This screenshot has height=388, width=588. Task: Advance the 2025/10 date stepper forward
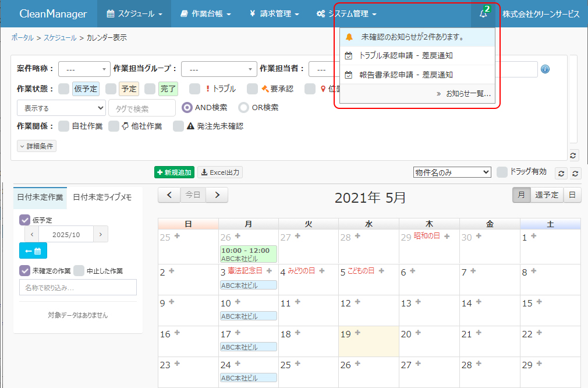click(x=101, y=234)
